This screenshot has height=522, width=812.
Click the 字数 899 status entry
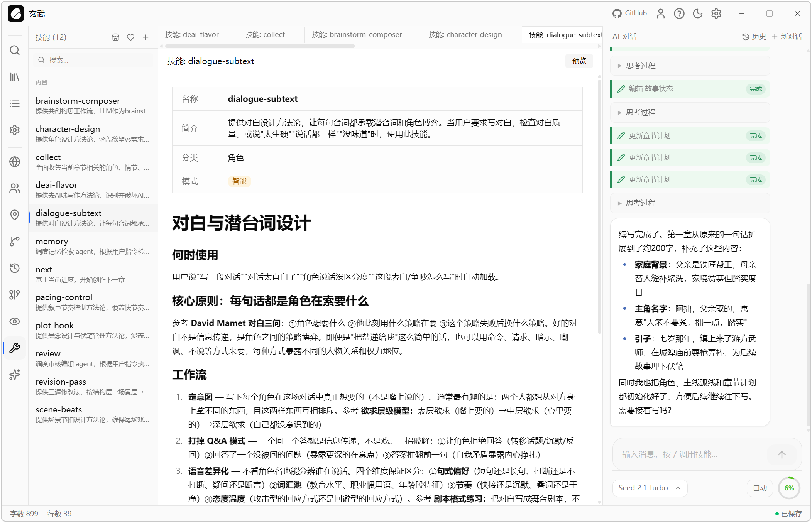[x=24, y=514]
